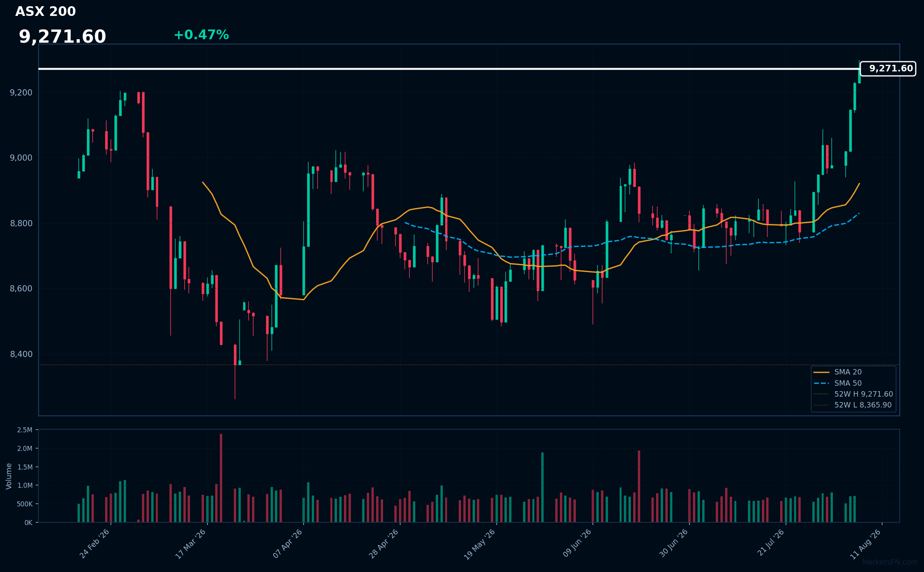Click the SMA 20 legend entry
Viewport: 924px width, 572px height.
[838, 372]
